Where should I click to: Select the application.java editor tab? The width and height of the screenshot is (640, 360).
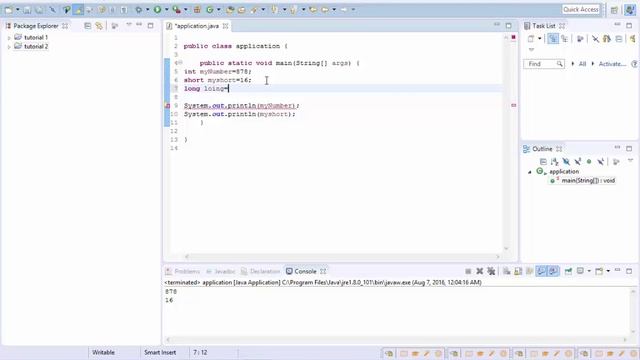coord(197,26)
